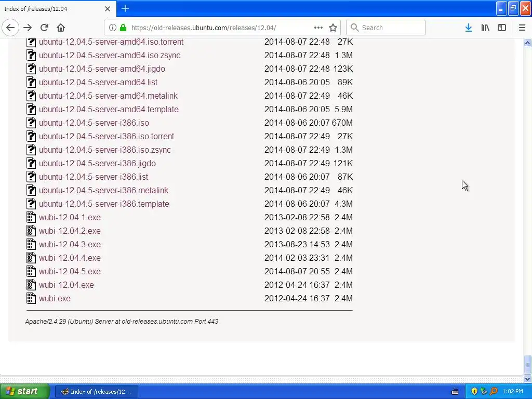This screenshot has width=532, height=399.
Task: Download wubi.exe link
Action: tap(55, 299)
